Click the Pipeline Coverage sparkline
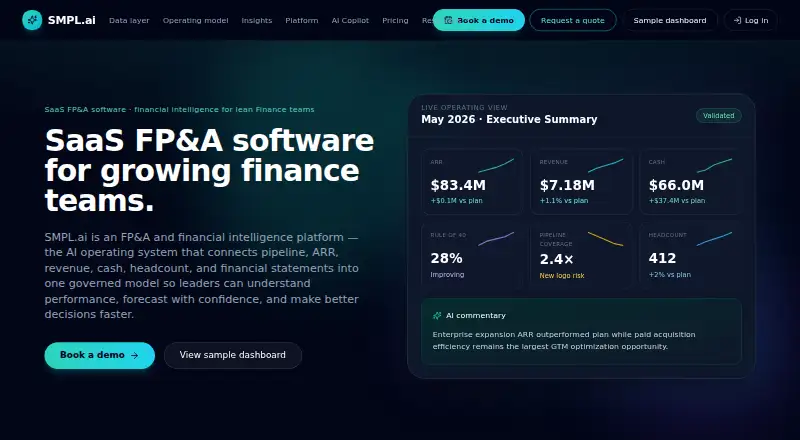 (x=605, y=239)
